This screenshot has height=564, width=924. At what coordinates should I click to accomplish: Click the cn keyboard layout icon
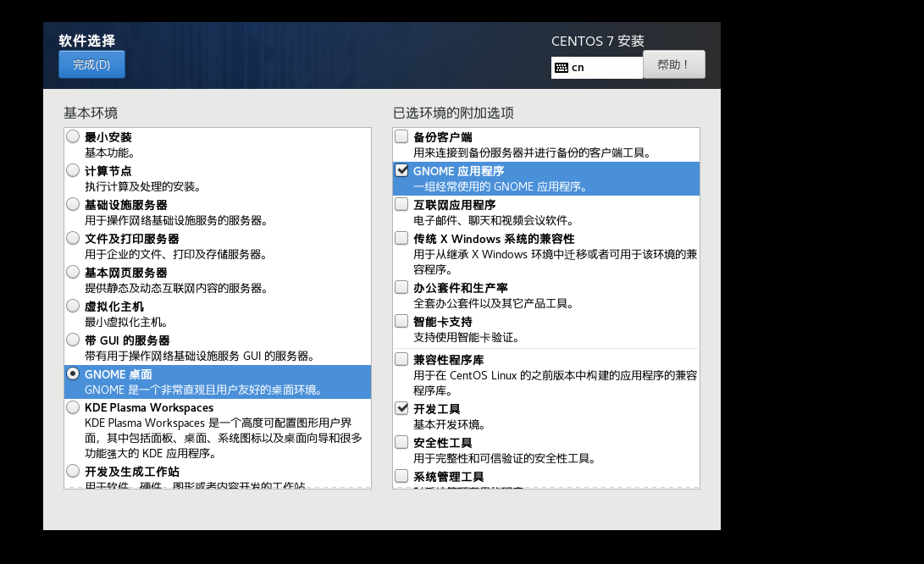[562, 68]
